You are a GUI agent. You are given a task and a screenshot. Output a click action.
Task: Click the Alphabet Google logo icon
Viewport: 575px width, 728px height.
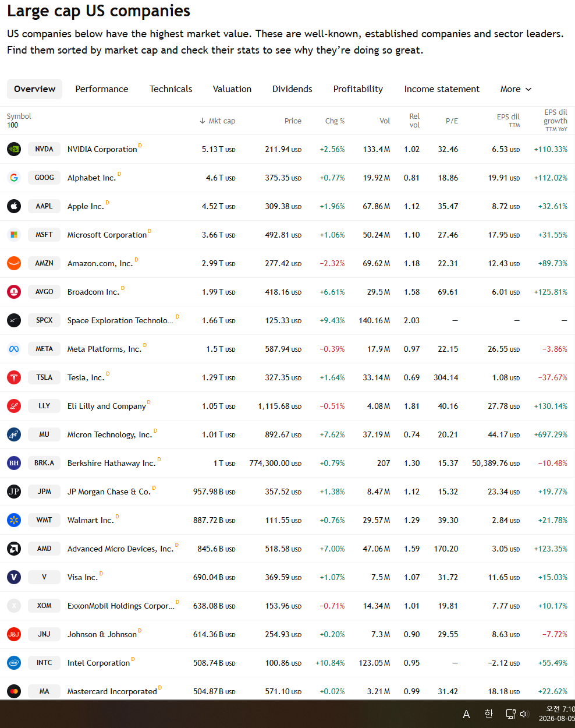coord(14,178)
